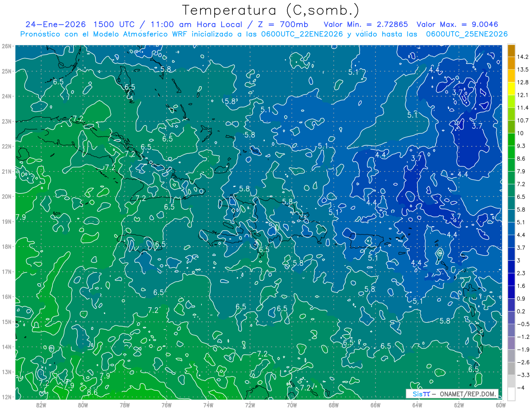Screen dimensions: 532x411
Task: Select the "Valor Min. = 2.72865" text
Action: pos(365,24)
